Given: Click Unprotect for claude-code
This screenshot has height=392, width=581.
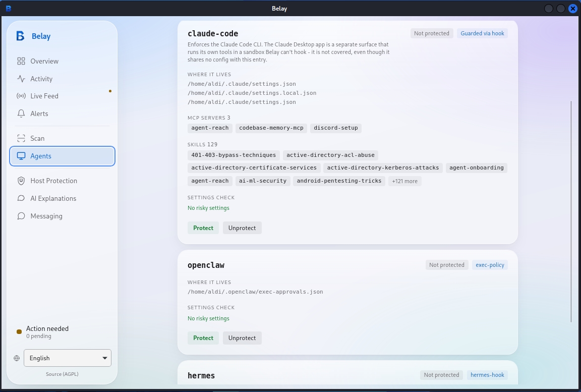Looking at the screenshot, I should coord(242,228).
